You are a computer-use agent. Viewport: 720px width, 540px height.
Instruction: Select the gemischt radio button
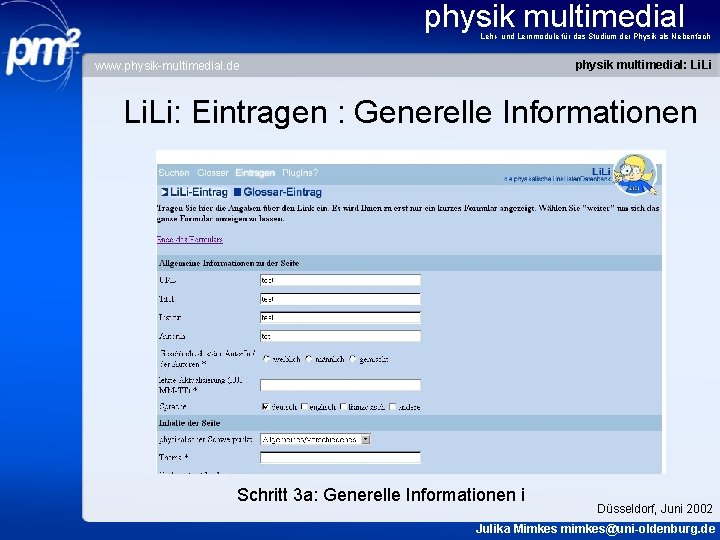[x=353, y=359]
